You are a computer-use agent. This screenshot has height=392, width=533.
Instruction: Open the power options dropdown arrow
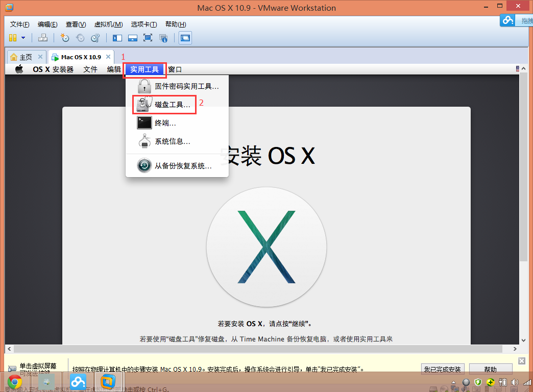(x=23, y=38)
